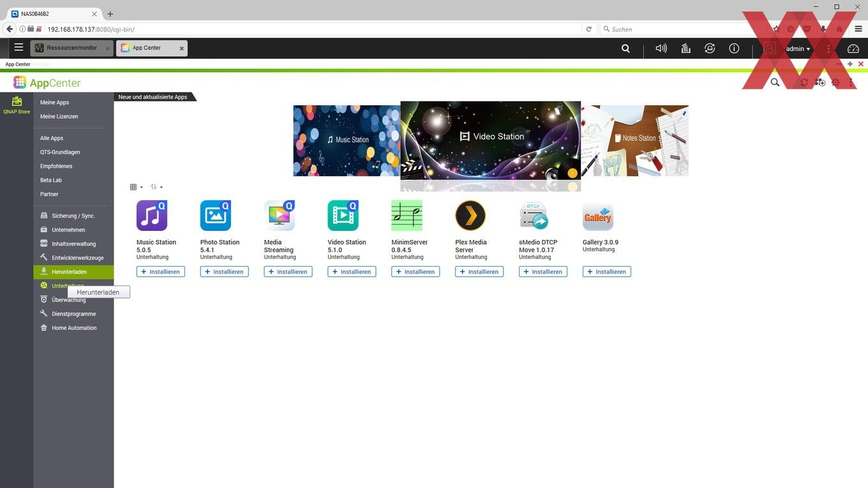Open the Video Station app icon
This screenshot has width=868, height=488.
pyautogui.click(x=343, y=216)
